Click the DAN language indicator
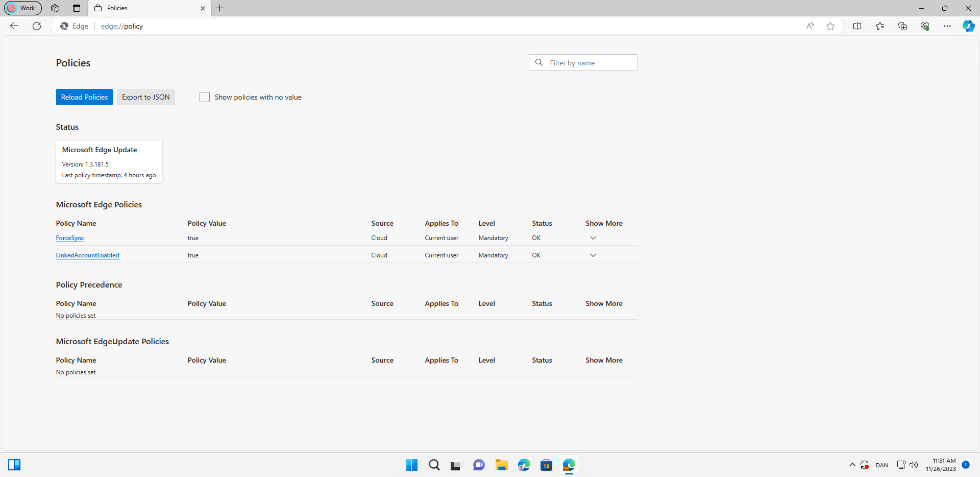Screen dimensions: 980x477 click(882, 465)
